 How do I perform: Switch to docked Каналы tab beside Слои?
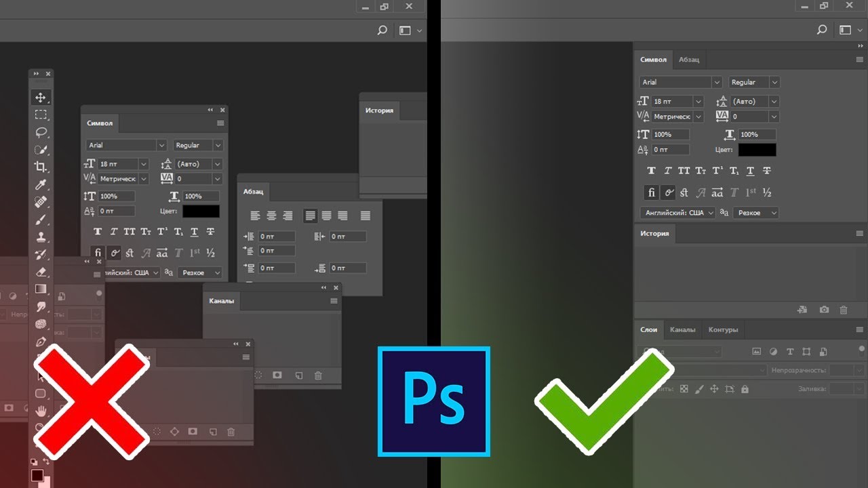click(682, 329)
